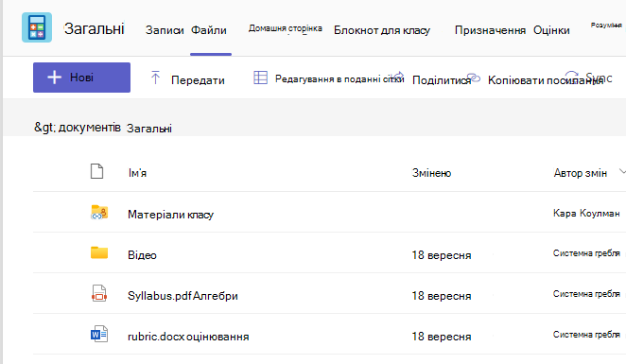626x364 pixels.
Task: Click the calculator team icon
Action: (x=37, y=27)
